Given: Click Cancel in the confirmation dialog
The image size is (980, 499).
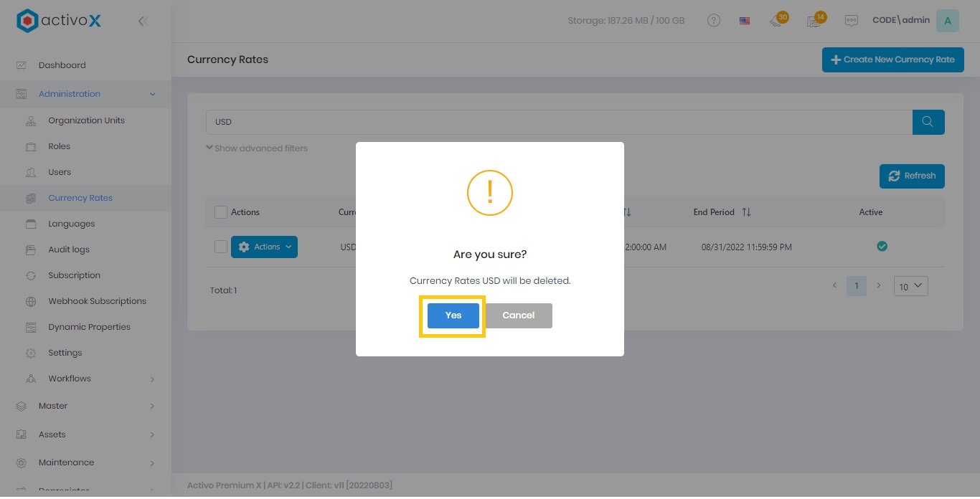Looking at the screenshot, I should [518, 315].
